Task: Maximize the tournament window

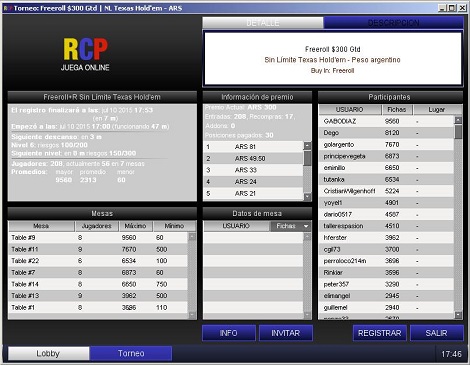Action: click(x=452, y=8)
